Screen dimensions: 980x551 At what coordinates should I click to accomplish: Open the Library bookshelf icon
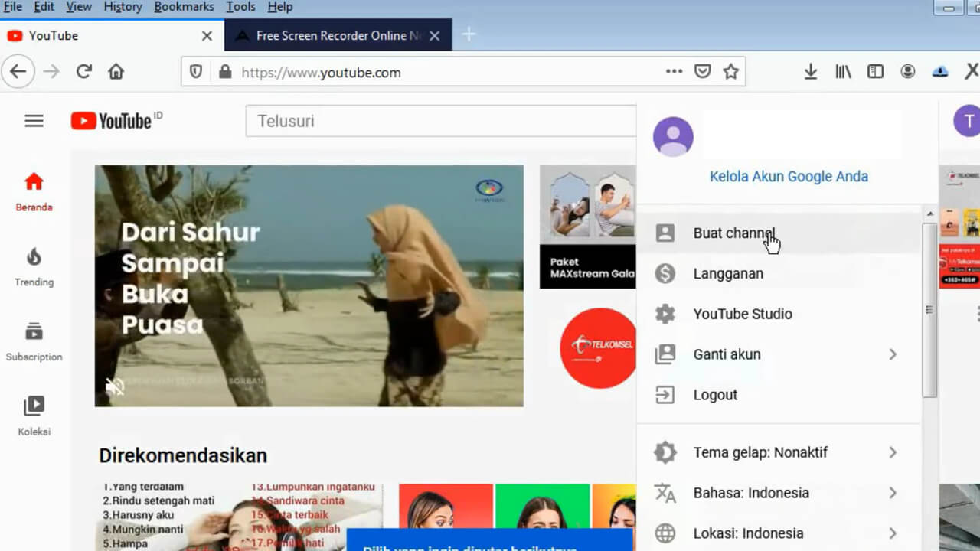click(843, 72)
